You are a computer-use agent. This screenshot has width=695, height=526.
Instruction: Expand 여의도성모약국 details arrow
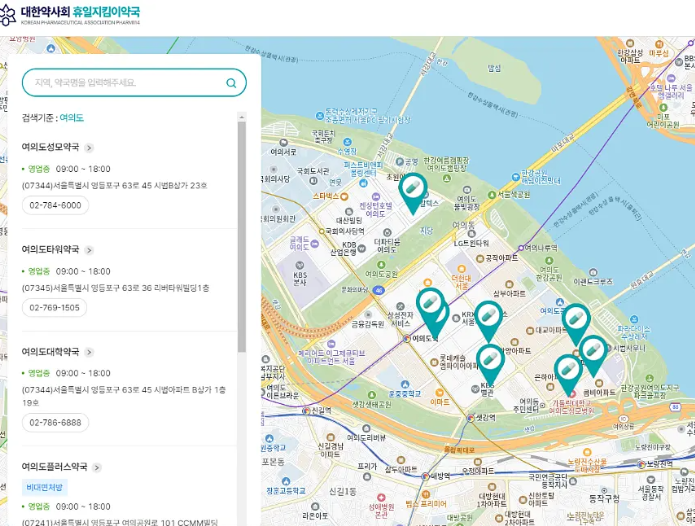coord(89,148)
